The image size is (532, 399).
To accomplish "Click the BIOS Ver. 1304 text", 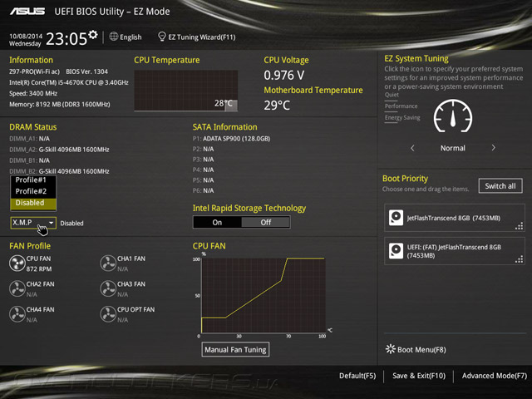I will (86, 71).
